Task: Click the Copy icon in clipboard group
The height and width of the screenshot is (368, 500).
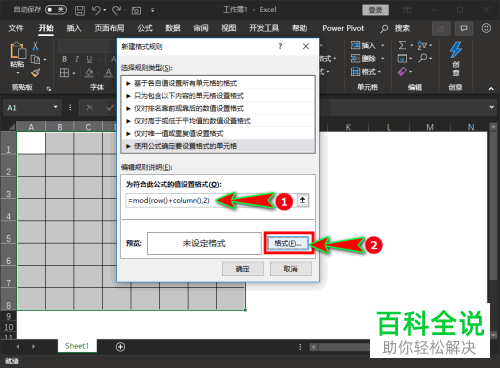Action: (x=35, y=60)
